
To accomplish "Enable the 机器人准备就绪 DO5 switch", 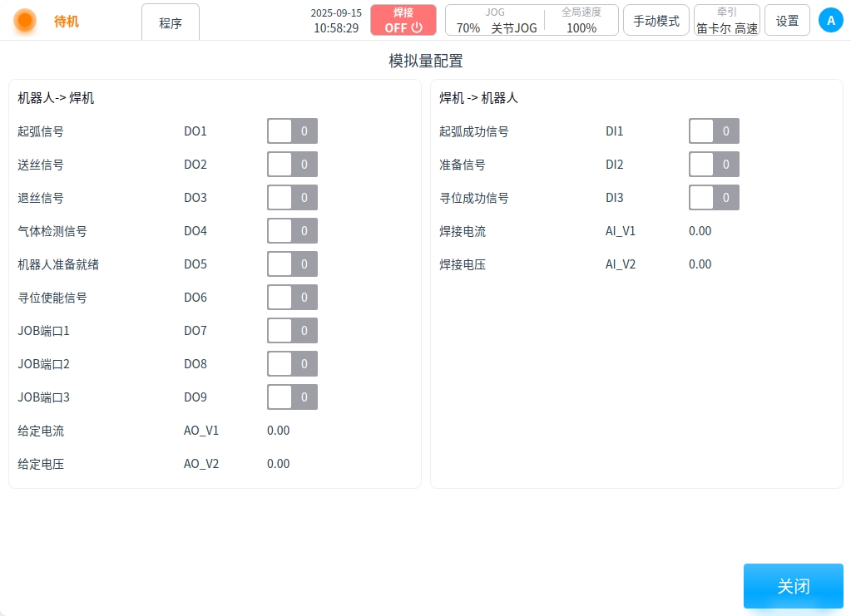I will tap(292, 264).
